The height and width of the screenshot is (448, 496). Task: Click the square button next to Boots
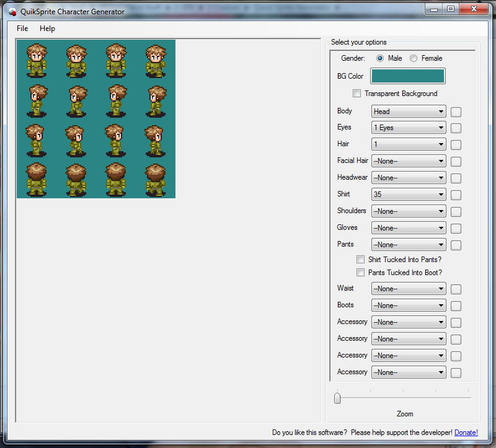pos(456,305)
